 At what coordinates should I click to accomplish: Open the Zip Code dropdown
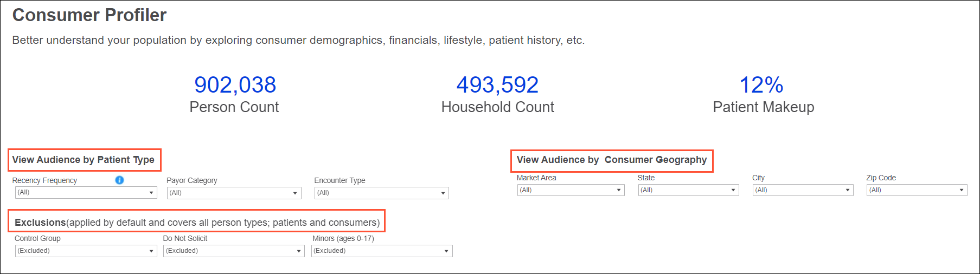point(917,190)
